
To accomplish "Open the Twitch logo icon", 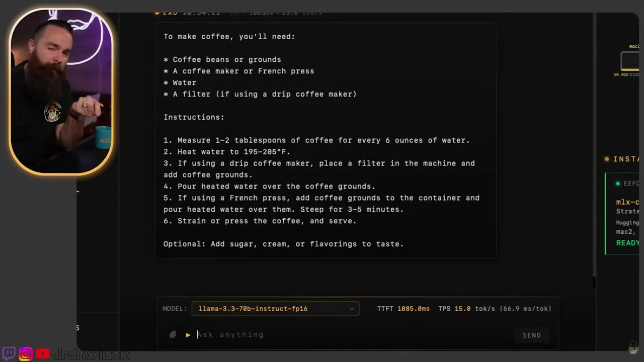I will click(x=9, y=353).
